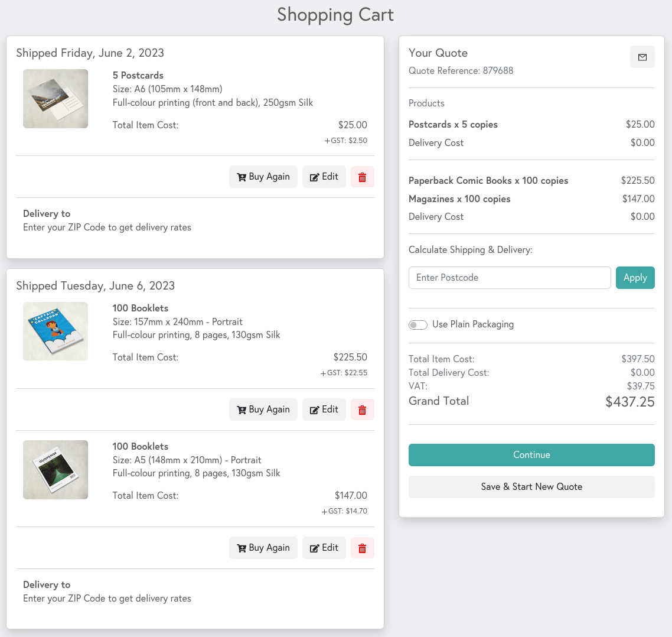This screenshot has width=672, height=637.
Task: Delete the 157mm x 240mm Booklets item
Action: (x=363, y=409)
